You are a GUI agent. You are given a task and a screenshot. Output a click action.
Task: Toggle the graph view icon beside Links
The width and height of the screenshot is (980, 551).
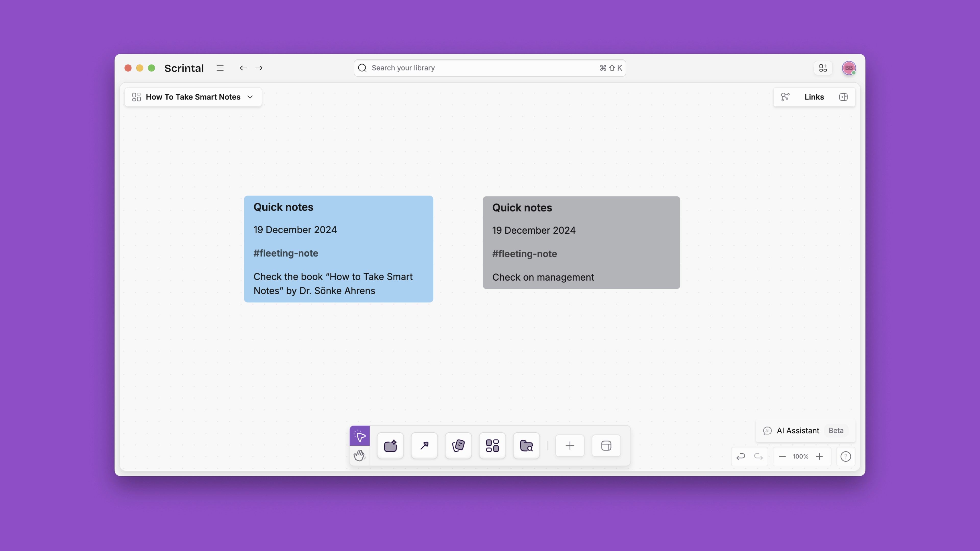(x=785, y=97)
